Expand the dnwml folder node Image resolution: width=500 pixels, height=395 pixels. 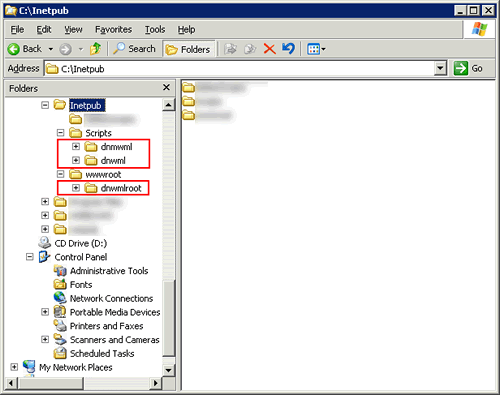click(76, 160)
